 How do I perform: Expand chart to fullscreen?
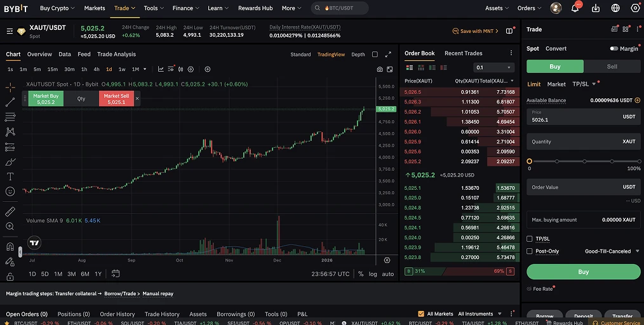point(388,54)
